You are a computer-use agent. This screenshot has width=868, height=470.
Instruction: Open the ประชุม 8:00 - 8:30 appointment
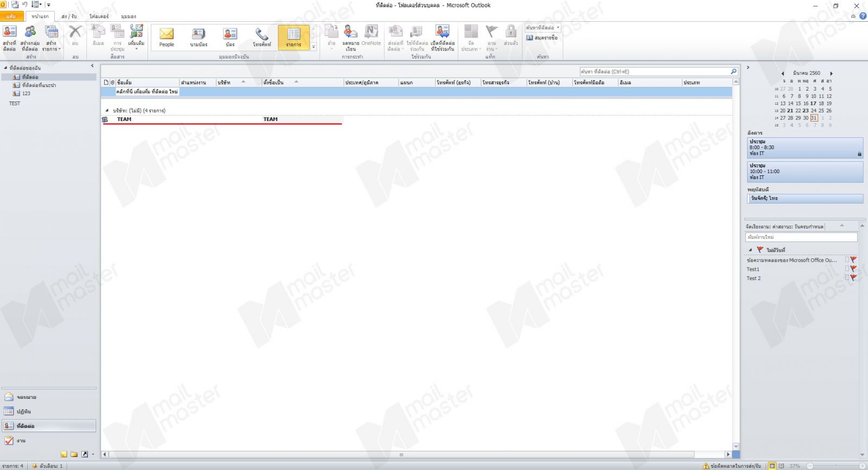(805, 148)
